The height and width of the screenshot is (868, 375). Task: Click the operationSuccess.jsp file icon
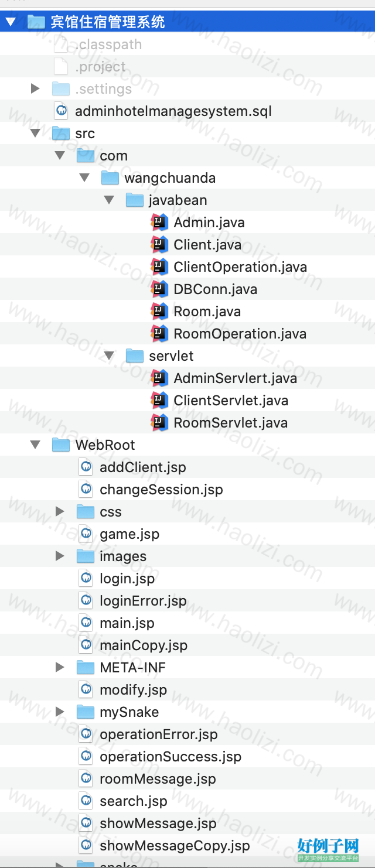(86, 757)
